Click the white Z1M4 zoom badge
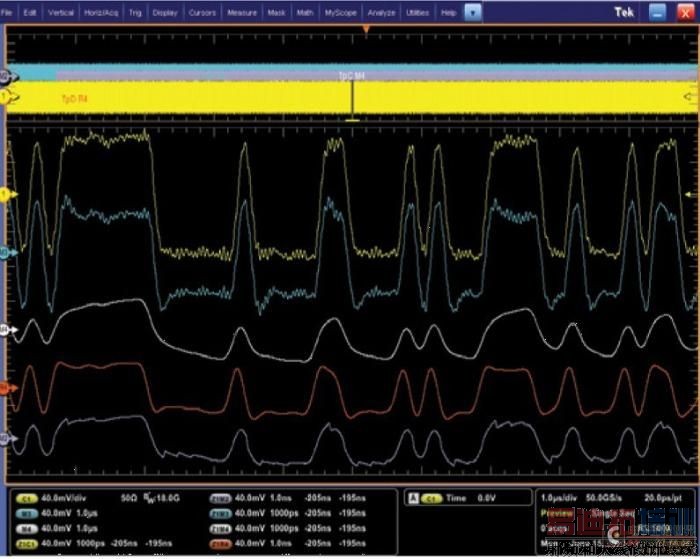 [221, 529]
